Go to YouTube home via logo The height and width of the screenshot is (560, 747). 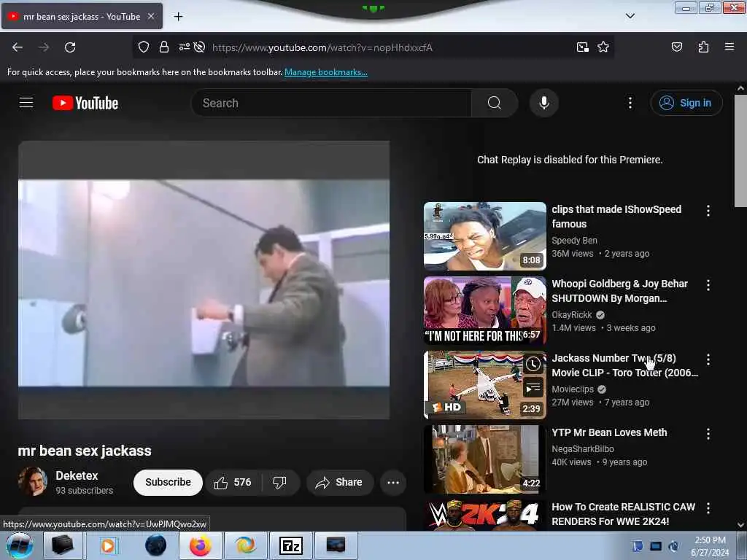(x=85, y=103)
